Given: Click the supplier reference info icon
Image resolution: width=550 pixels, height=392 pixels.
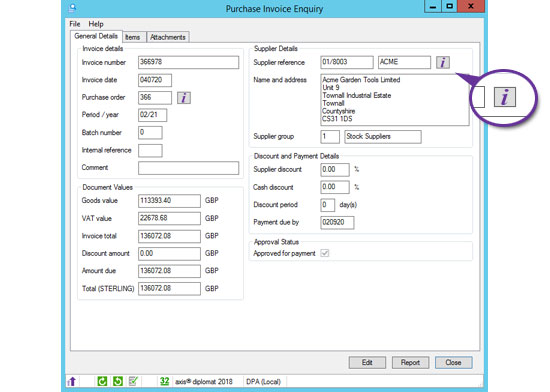Looking at the screenshot, I should click(443, 62).
